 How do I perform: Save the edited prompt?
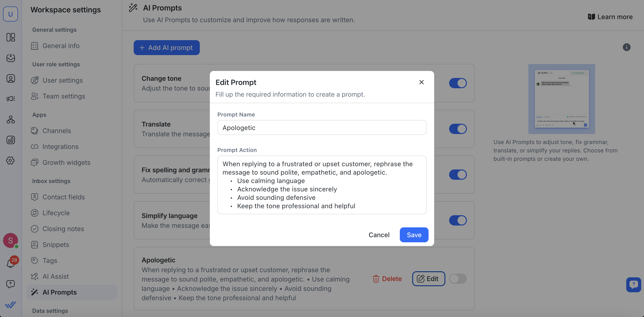414,235
